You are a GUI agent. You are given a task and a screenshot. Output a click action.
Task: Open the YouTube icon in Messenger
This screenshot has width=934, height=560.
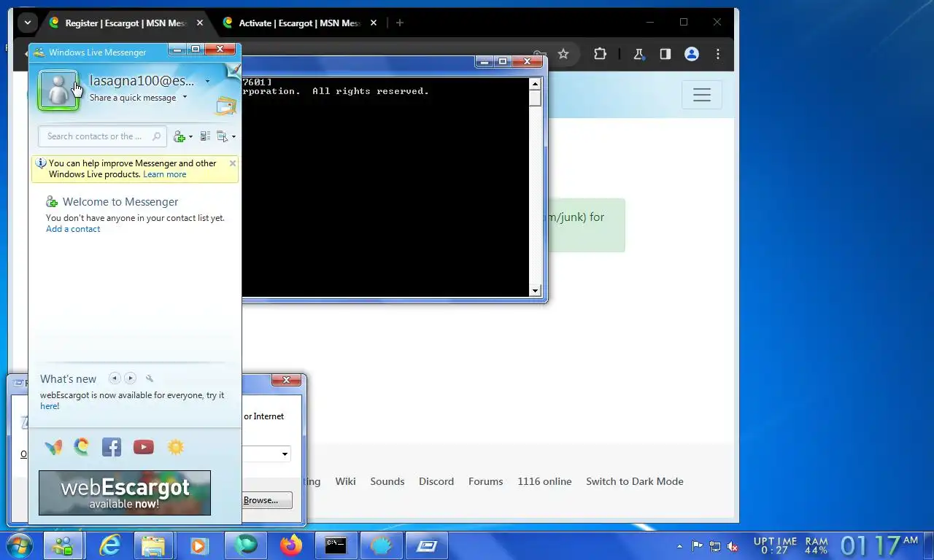point(144,447)
